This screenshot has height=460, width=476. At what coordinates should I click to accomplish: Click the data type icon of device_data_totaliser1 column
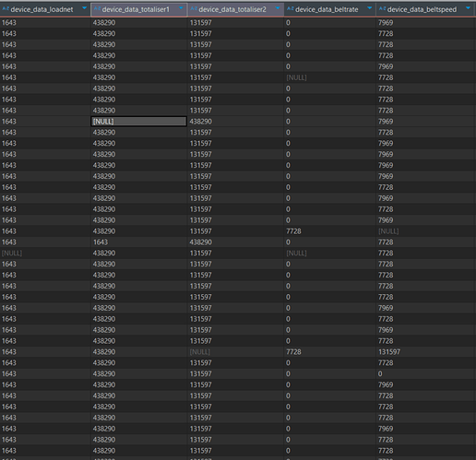click(x=97, y=9)
